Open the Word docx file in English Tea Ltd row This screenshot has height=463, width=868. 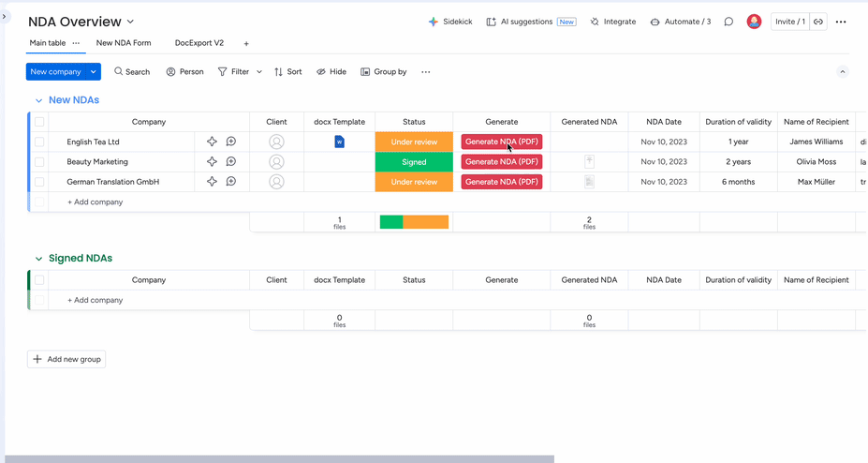339,142
